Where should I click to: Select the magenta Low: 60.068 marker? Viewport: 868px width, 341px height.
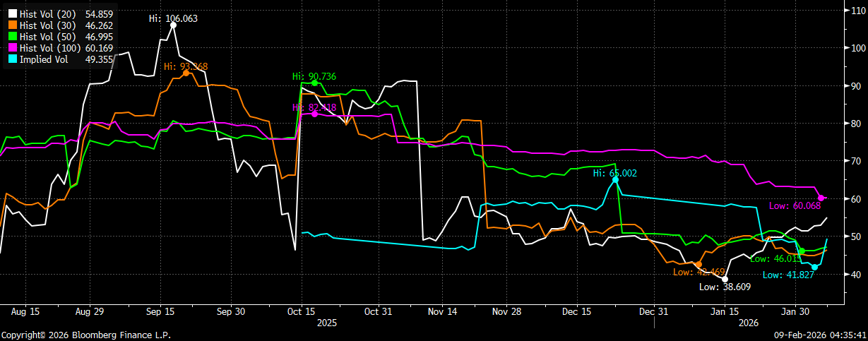click(x=821, y=198)
